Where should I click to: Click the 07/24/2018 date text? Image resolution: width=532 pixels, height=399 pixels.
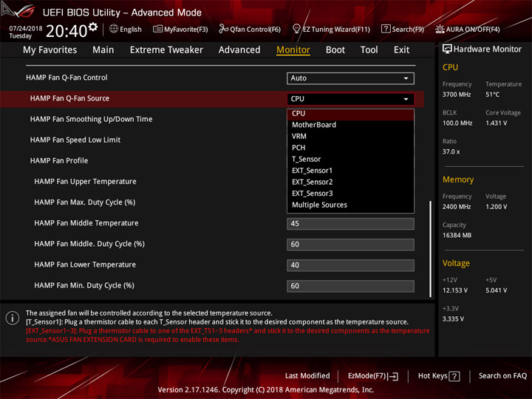click(26, 29)
